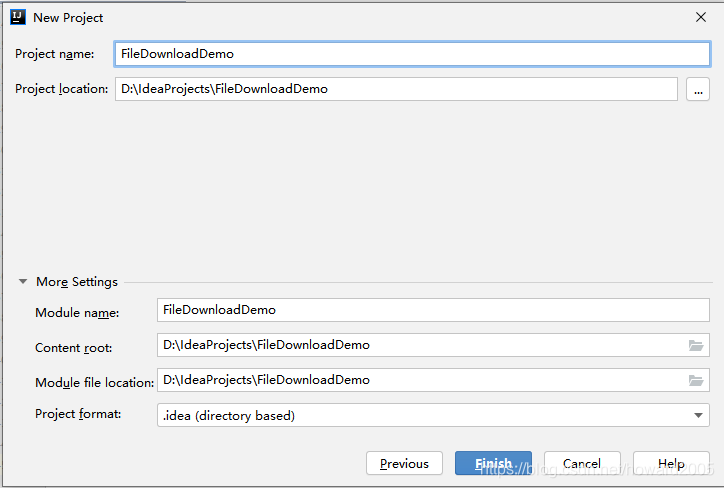Image resolution: width=724 pixels, height=488 pixels.
Task: Click the 'Module name:' label
Action: (77, 313)
